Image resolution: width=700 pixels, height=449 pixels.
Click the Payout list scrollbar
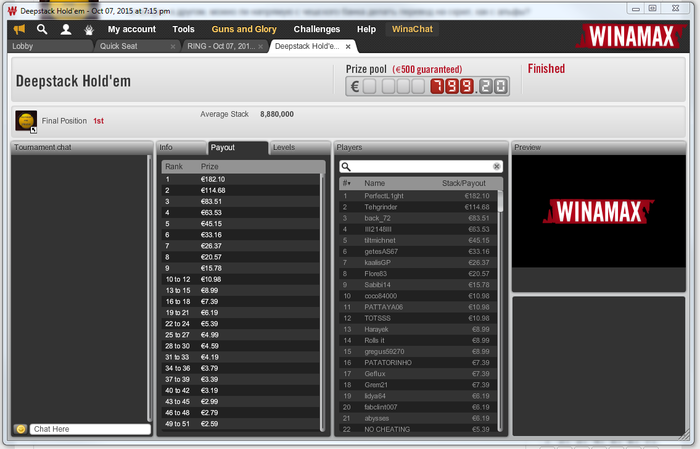pos(322,302)
